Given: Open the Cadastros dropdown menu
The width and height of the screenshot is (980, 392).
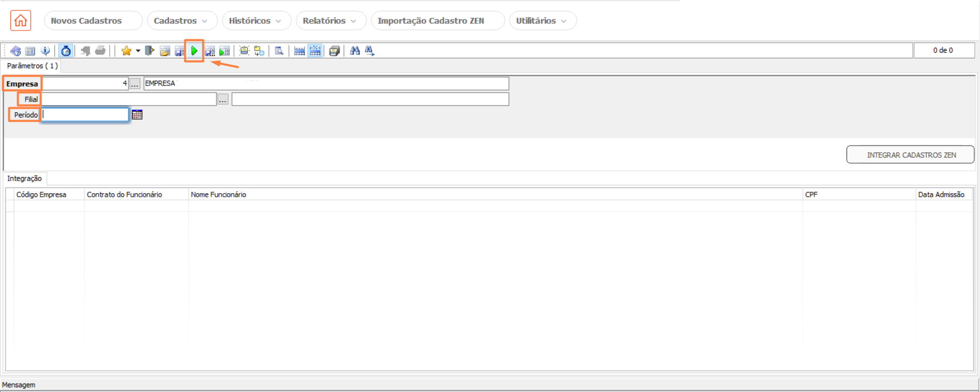Looking at the screenshot, I should 180,21.
